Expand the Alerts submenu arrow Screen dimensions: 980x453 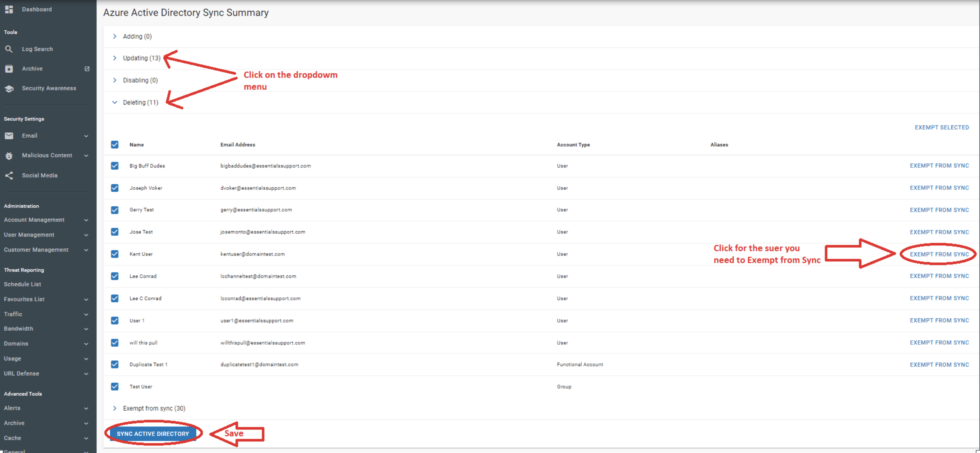tap(86, 409)
